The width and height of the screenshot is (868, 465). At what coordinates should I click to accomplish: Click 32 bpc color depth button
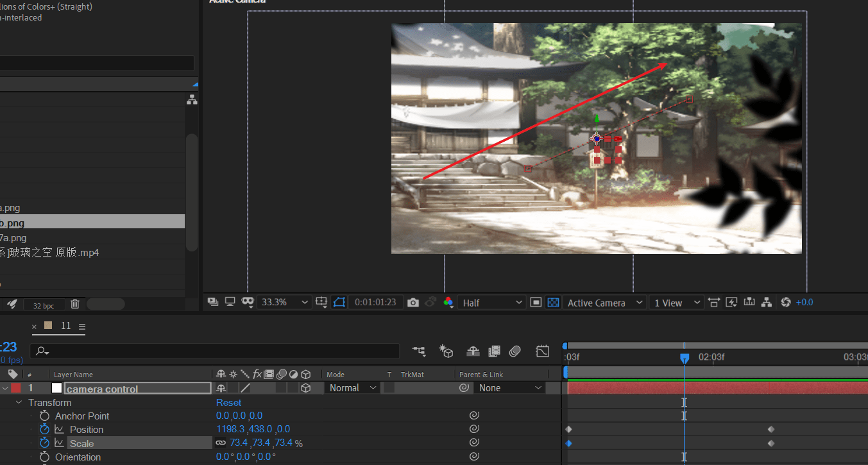(46, 305)
